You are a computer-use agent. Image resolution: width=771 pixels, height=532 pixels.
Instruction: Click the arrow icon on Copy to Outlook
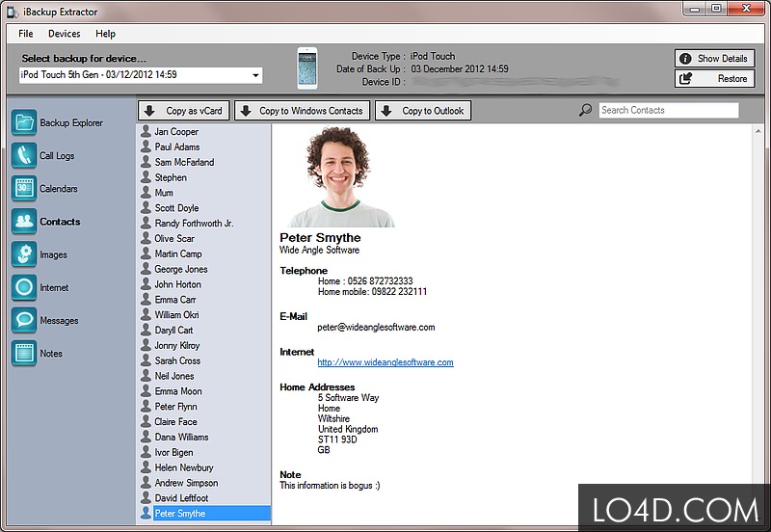386,111
